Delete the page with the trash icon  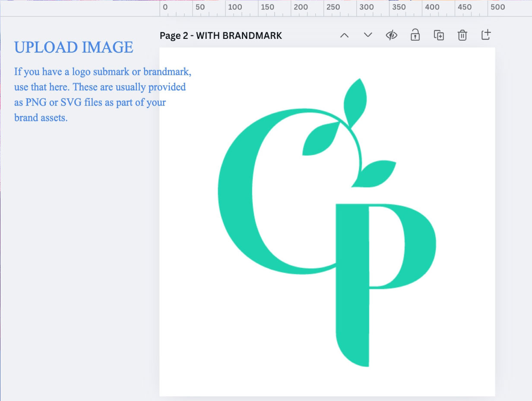tap(462, 35)
